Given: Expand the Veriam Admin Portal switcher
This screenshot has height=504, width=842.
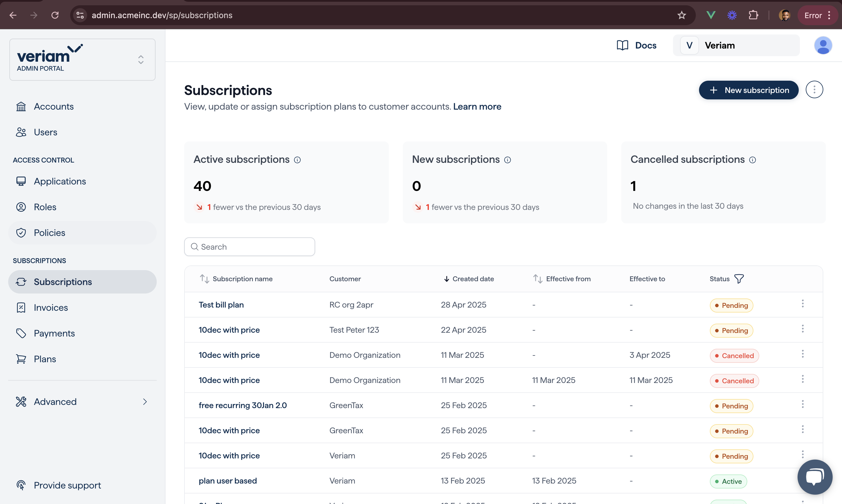Looking at the screenshot, I should [141, 60].
